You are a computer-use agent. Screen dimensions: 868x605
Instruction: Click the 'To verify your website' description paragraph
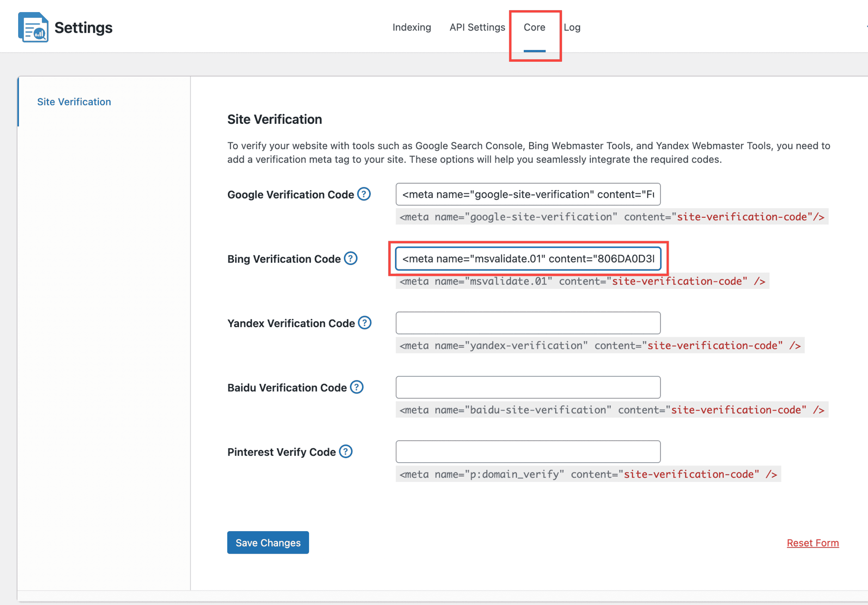(x=529, y=152)
